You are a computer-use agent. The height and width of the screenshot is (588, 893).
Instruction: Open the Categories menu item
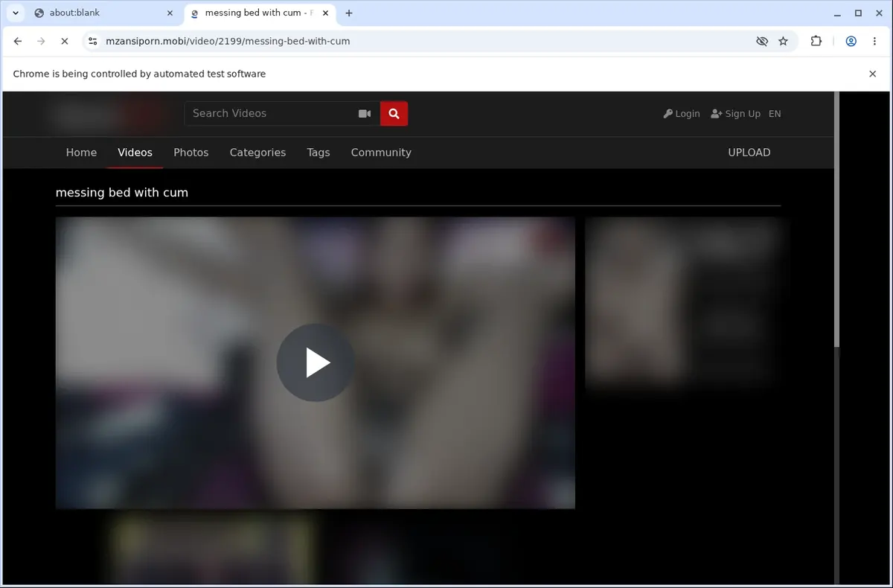pos(257,153)
